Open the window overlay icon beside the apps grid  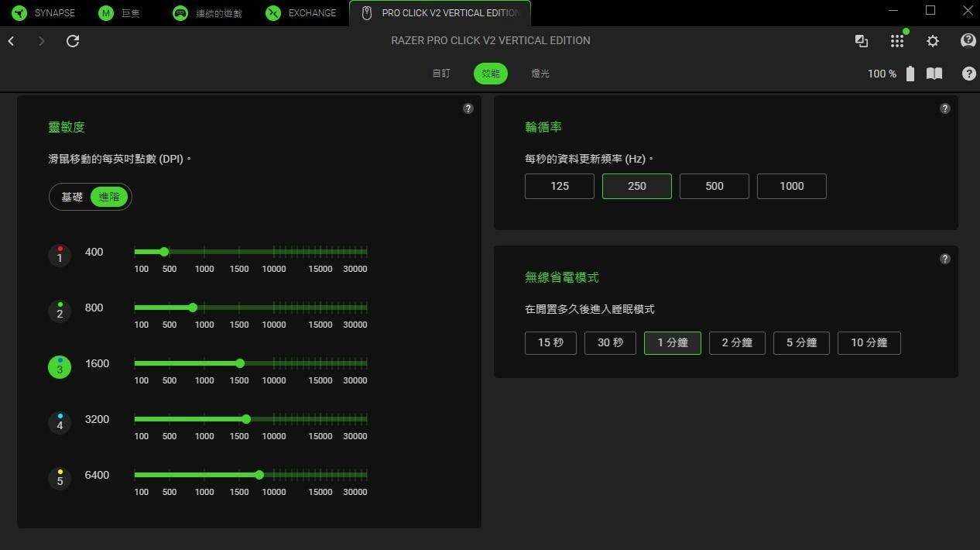pos(862,41)
